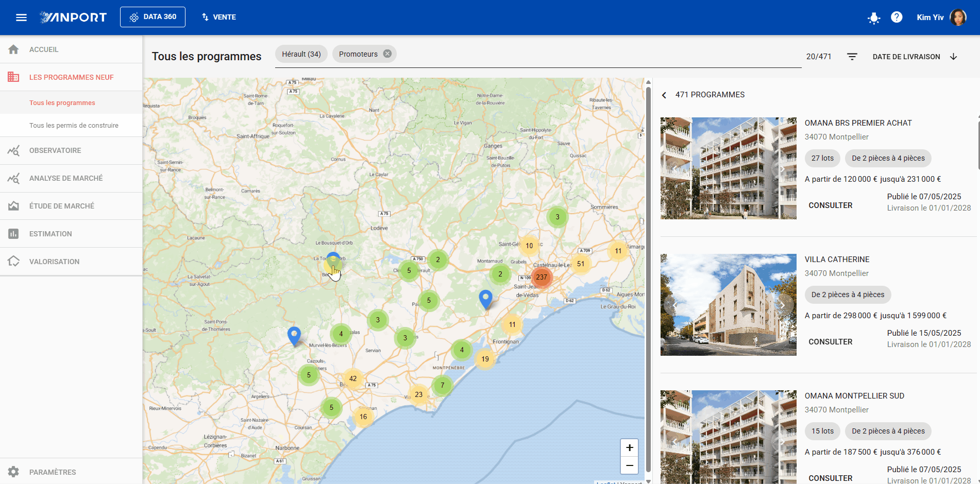980x484 pixels.
Task: Collapse the 471 PROGRAMMES list chevron
Action: 664,95
